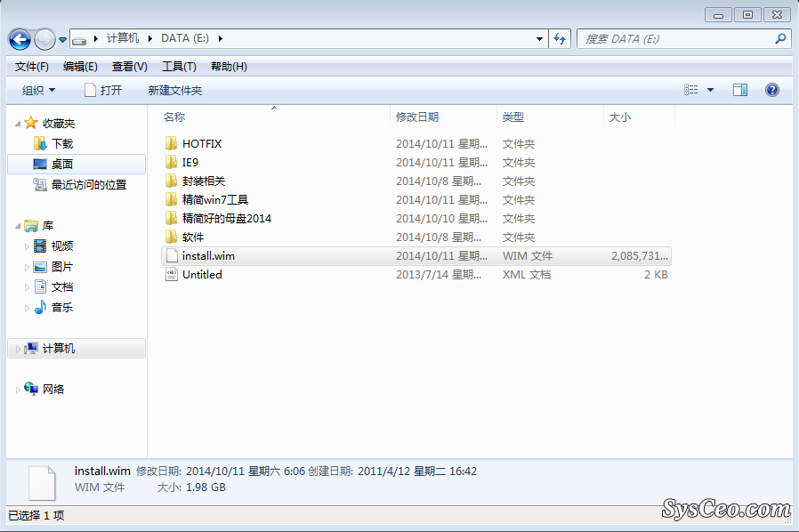Image resolution: width=799 pixels, height=532 pixels.
Task: Select the 精简win7工具 folder icon
Action: pyautogui.click(x=171, y=199)
